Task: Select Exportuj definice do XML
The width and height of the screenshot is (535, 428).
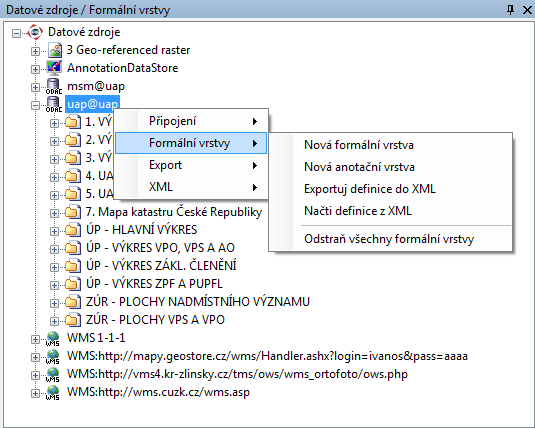Action: 370,189
